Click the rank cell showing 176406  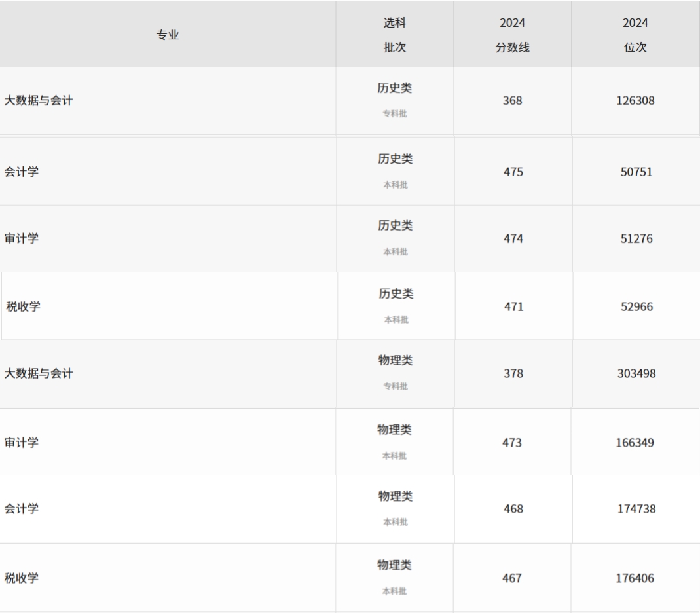coord(635,578)
